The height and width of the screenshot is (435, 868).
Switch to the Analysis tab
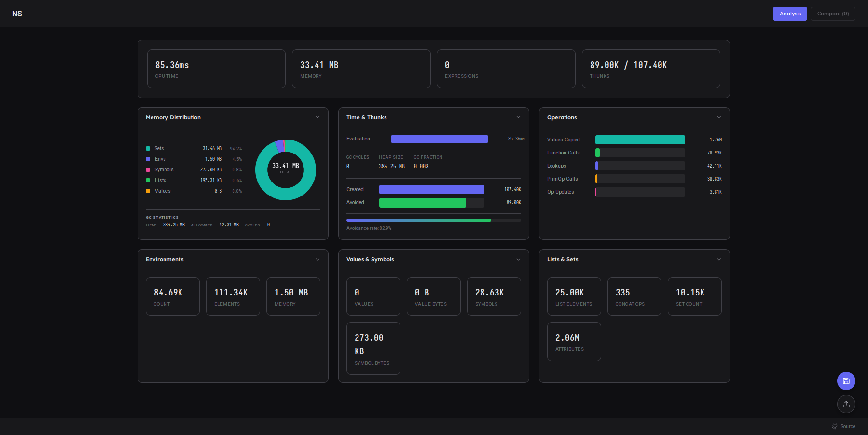(789, 14)
